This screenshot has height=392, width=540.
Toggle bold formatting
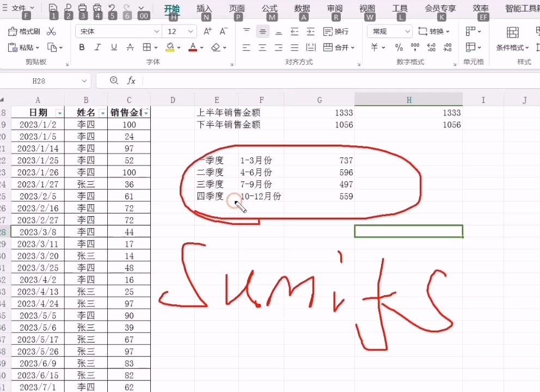point(82,48)
